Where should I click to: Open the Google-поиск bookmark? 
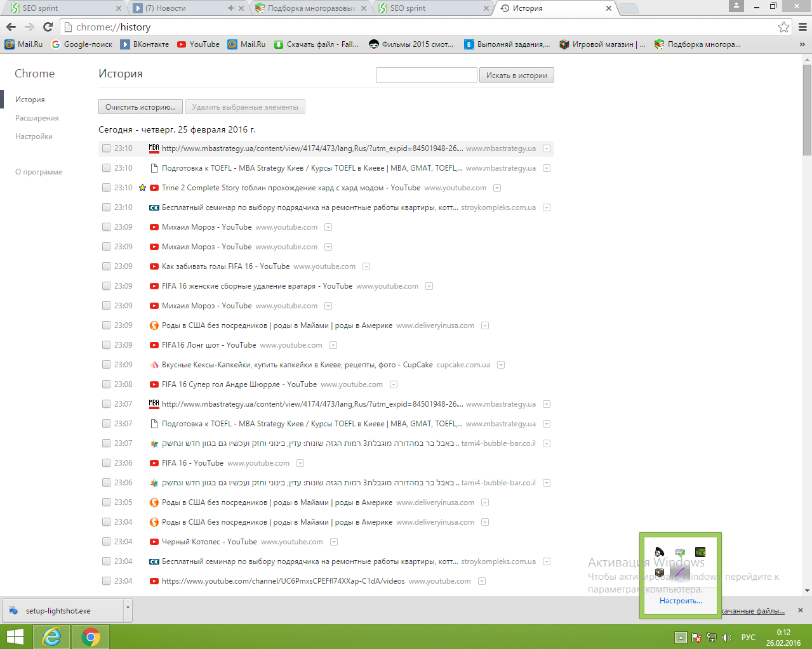[82, 44]
